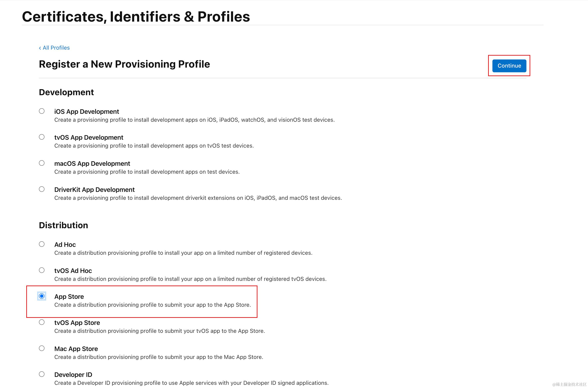Go back via All Profiles link
The image size is (588, 388).
(x=56, y=48)
